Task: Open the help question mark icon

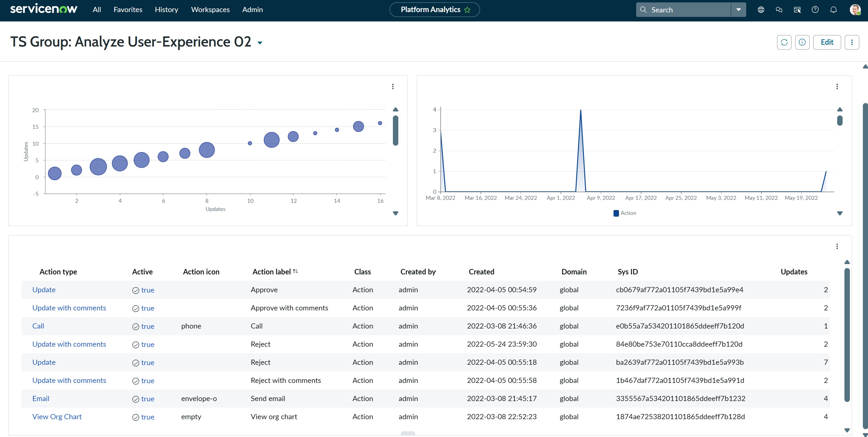Action: pyautogui.click(x=815, y=10)
